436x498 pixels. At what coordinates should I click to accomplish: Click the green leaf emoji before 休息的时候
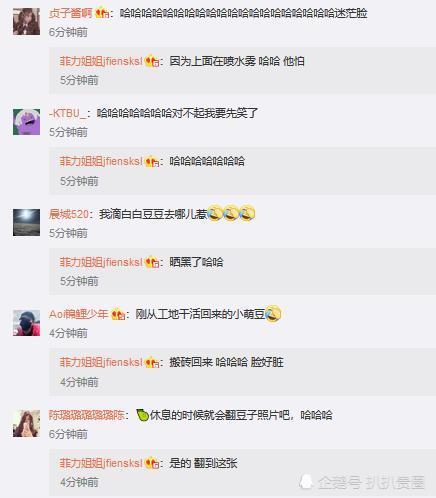pyautogui.click(x=142, y=415)
